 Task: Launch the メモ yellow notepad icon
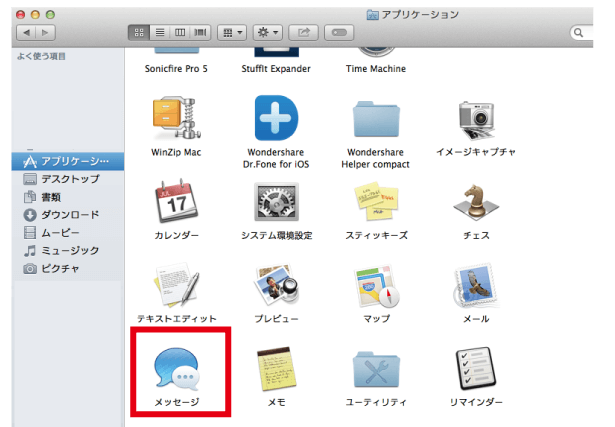click(x=277, y=369)
